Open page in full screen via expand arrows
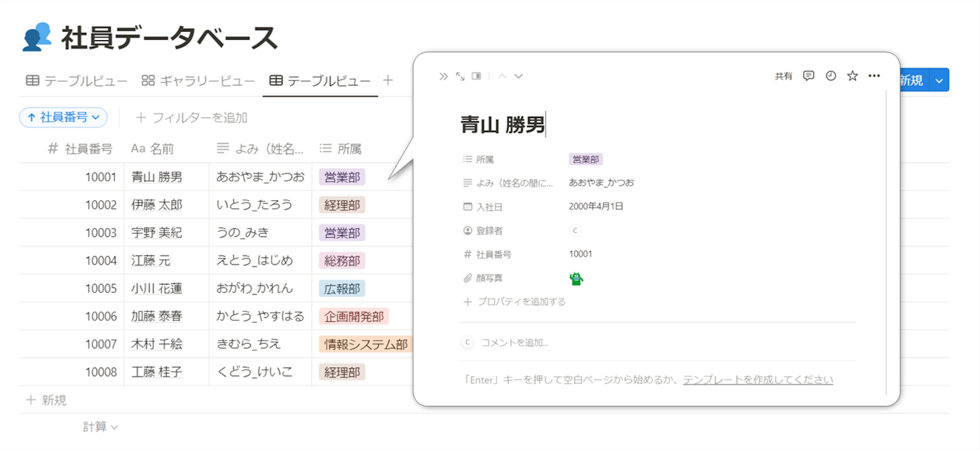The image size is (980, 451). 460,77
